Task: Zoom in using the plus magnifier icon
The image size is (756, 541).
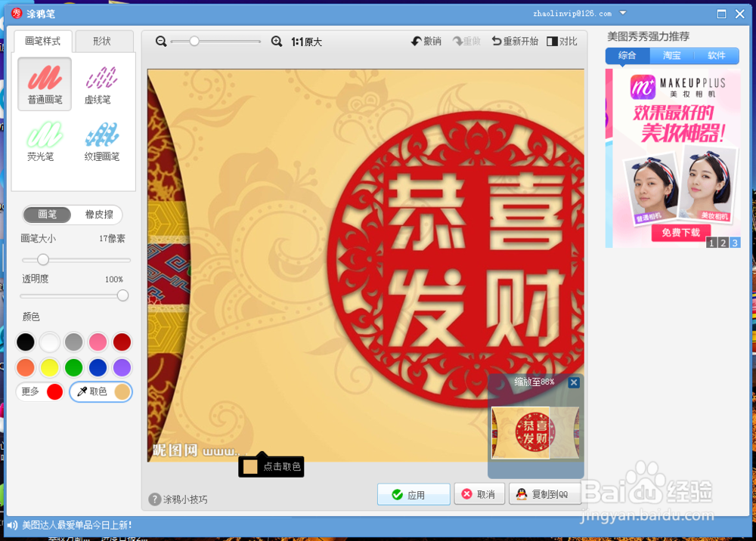Action: click(x=277, y=42)
